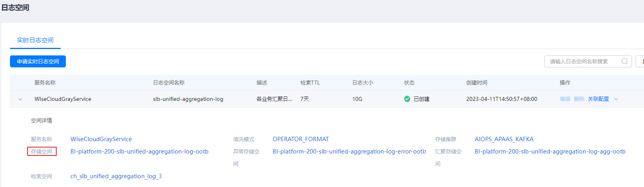
Task: Click the AIOPS_APAAS_KAFKA storage cluster link
Action: [x=504, y=139]
